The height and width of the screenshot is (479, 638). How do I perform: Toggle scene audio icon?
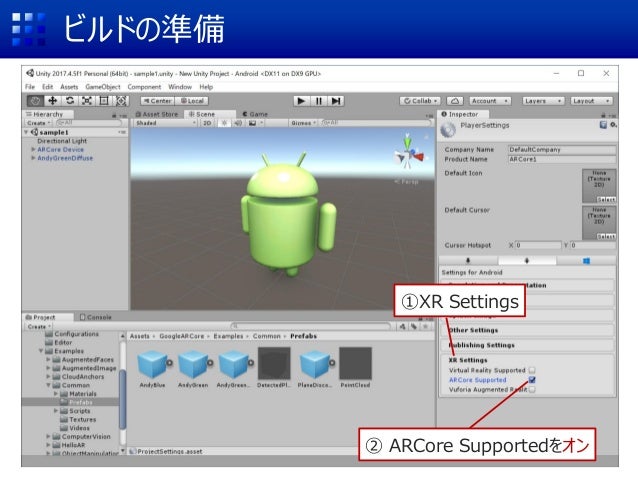[x=238, y=123]
